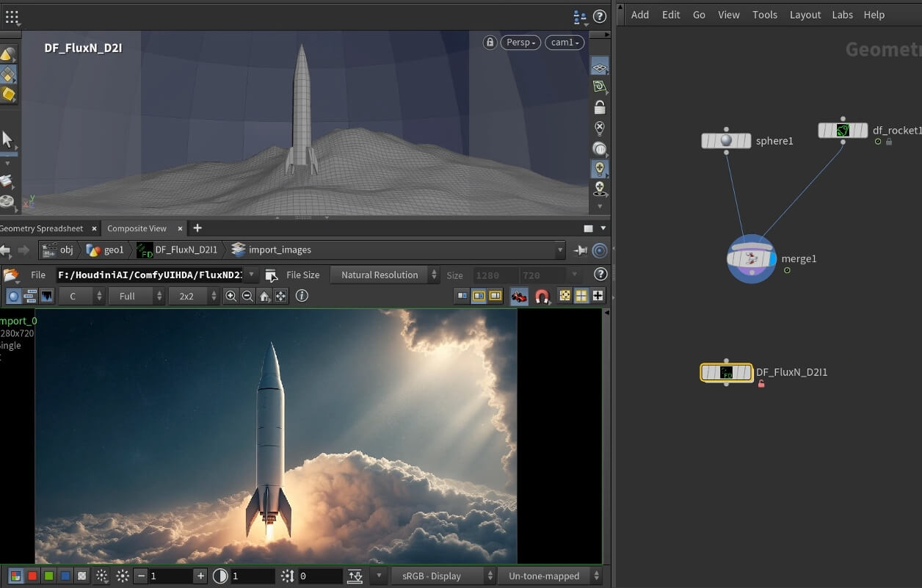Viewport: 922px width, 588px height.
Task: Toggle the alpha channel display button
Action: tap(82, 576)
